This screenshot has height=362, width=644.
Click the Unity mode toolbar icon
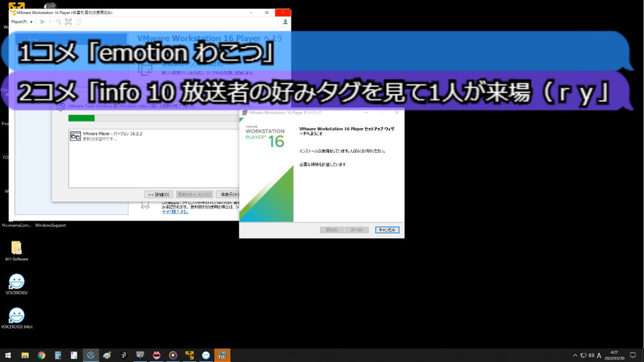coord(78,21)
